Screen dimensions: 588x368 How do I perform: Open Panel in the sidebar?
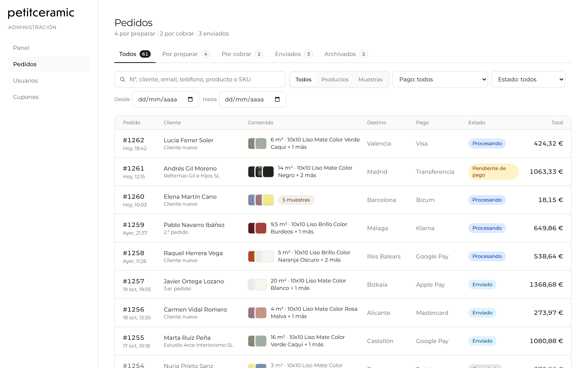click(x=49, y=48)
